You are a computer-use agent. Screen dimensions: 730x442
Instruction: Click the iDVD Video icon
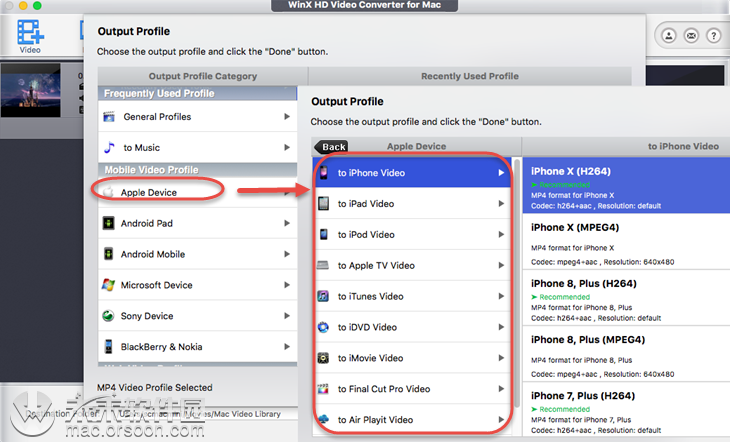click(323, 327)
